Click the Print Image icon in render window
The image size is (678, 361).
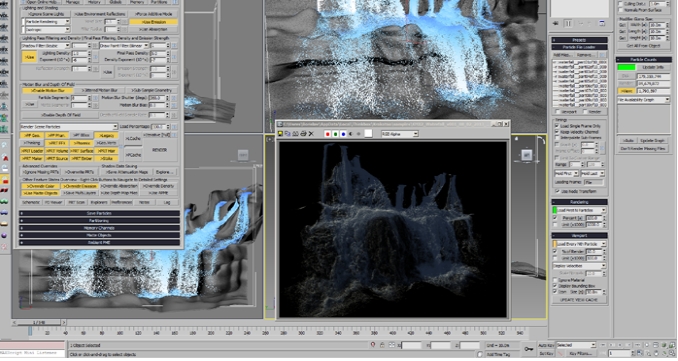pos(303,134)
